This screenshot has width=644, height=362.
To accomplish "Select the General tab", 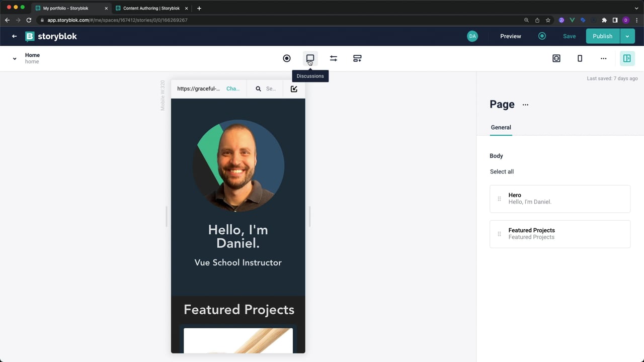I will [x=501, y=127].
